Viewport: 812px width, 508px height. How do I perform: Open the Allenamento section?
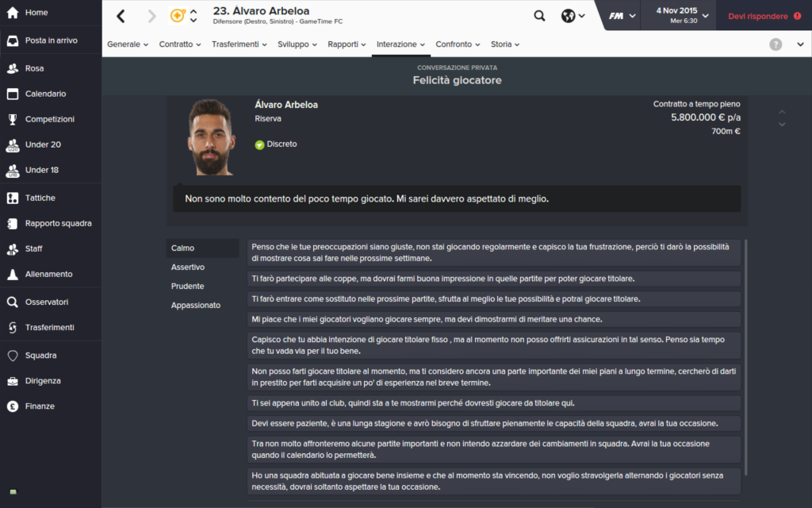coord(51,275)
